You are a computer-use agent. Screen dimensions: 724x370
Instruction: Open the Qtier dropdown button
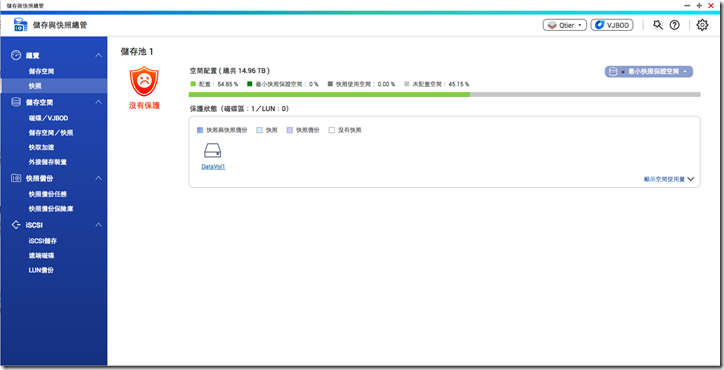point(565,25)
